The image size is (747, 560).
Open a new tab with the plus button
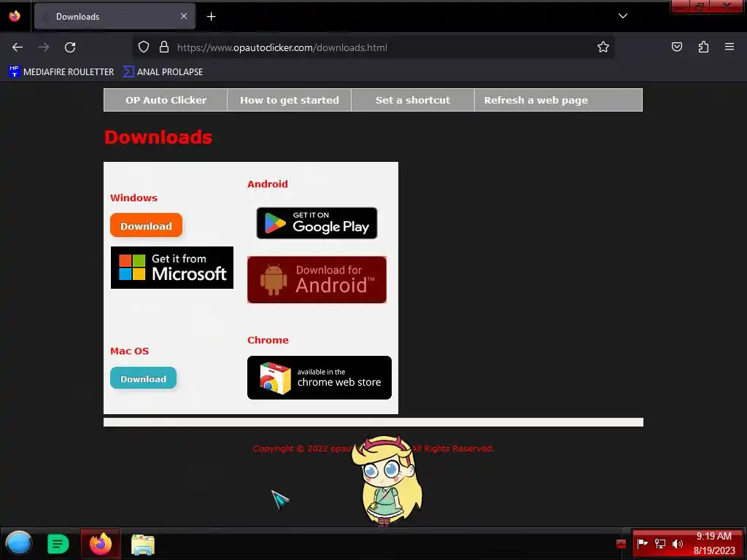click(x=211, y=17)
